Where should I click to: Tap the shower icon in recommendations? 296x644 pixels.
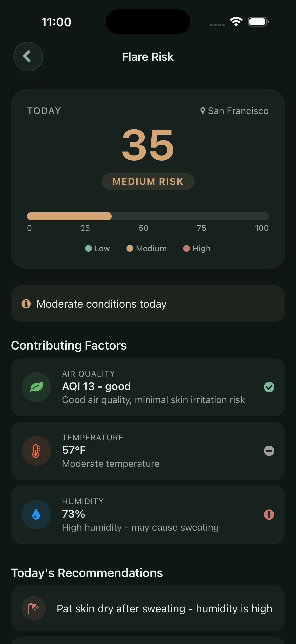tap(34, 609)
